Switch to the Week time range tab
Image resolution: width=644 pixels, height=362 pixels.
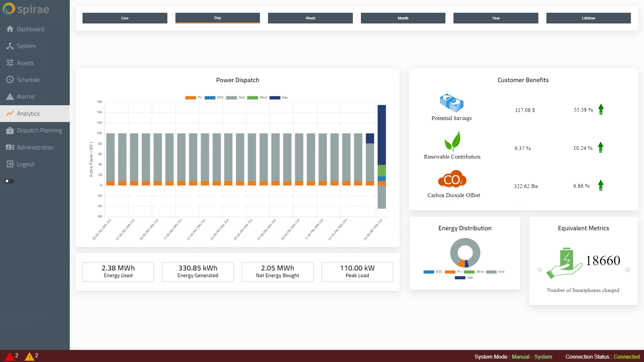310,18
